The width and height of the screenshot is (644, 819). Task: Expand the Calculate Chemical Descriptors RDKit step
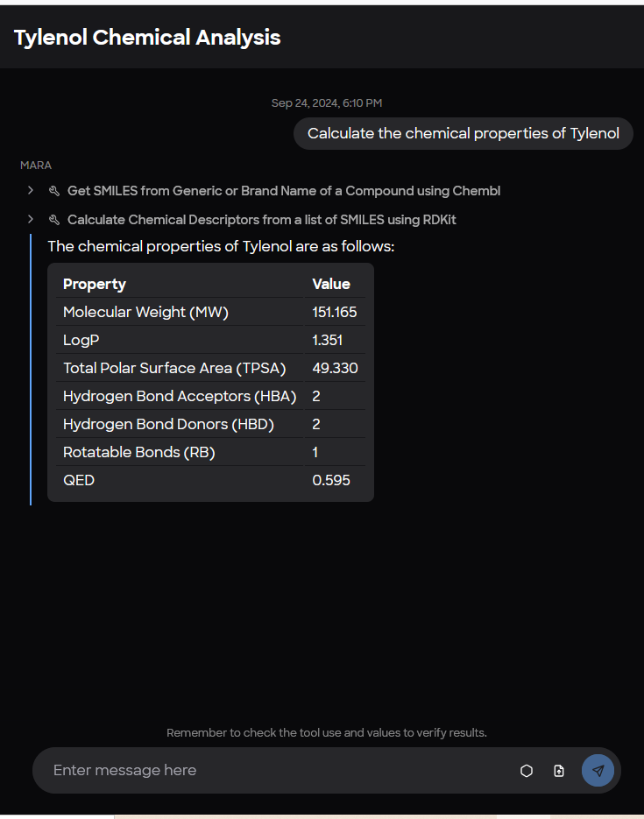coord(30,219)
